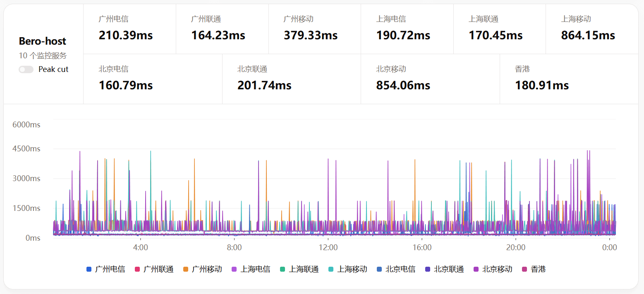Click the 北京电信 160.79ms card

(153, 79)
